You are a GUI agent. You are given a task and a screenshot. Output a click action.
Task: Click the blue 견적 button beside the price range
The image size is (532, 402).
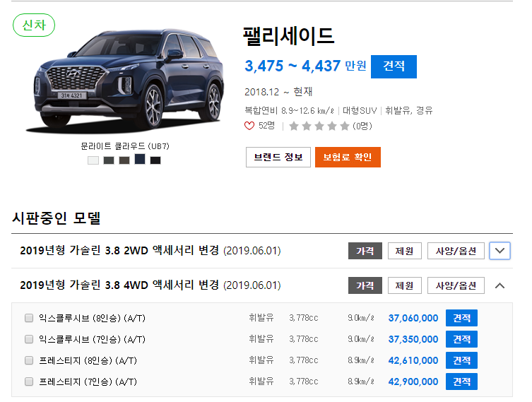(394, 66)
